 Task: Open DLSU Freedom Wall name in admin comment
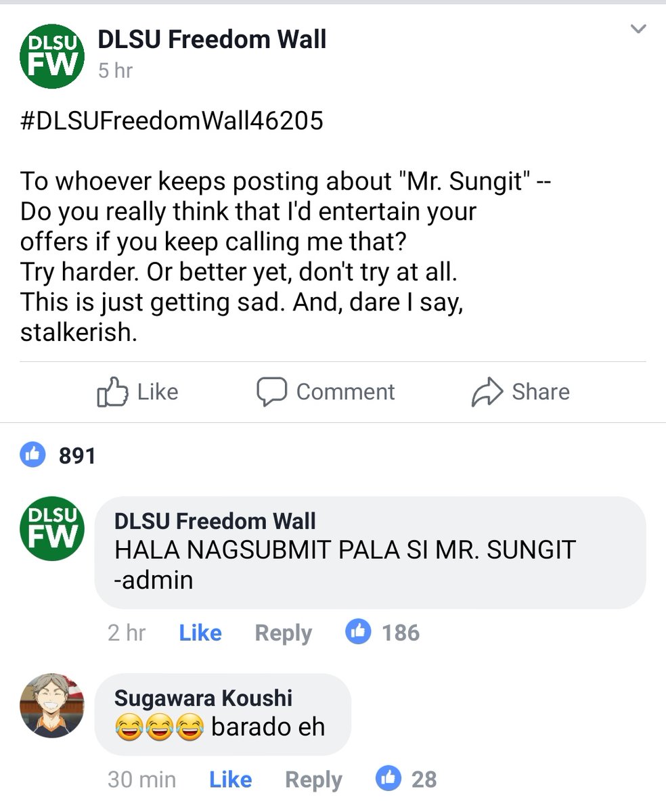(x=215, y=521)
